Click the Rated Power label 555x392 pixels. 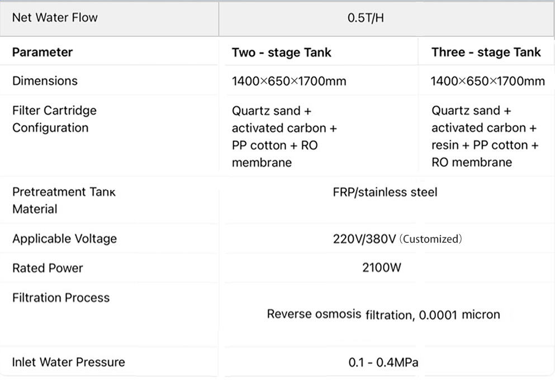48,268
